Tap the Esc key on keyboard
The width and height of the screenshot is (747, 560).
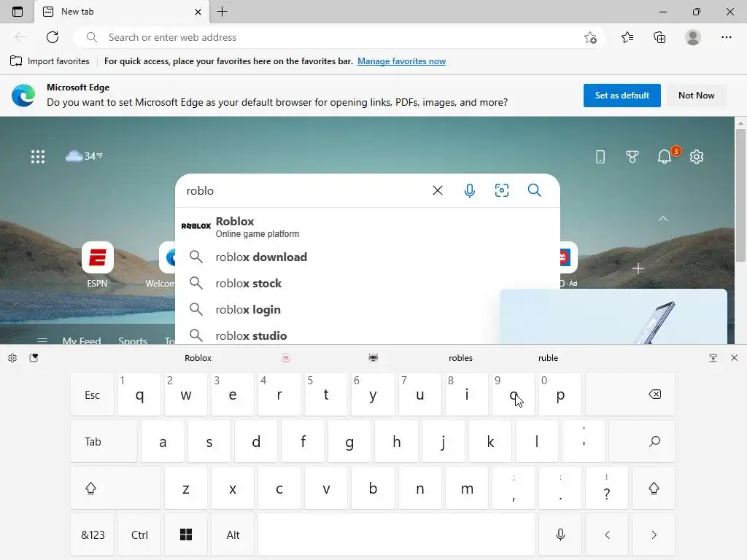coord(93,394)
